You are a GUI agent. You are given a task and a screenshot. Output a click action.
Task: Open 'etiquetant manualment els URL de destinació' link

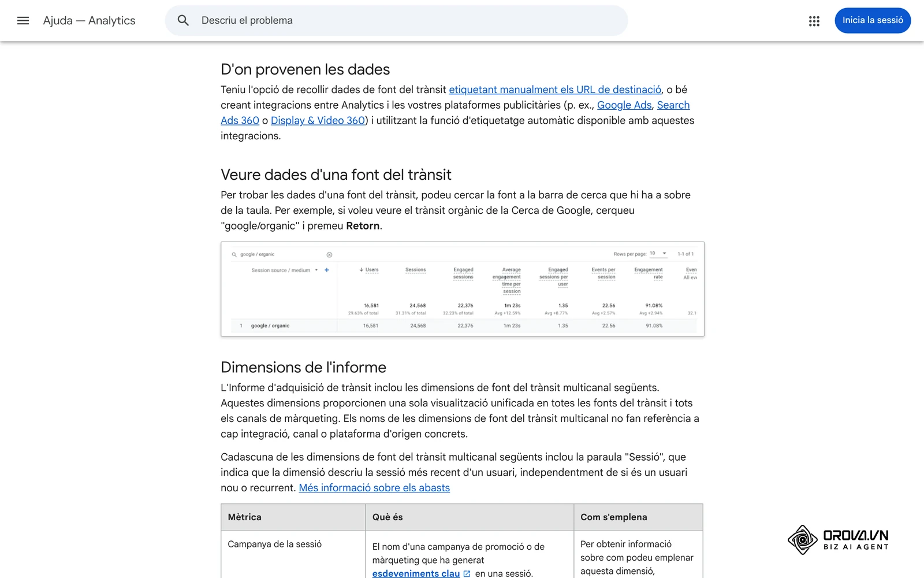[555, 90]
